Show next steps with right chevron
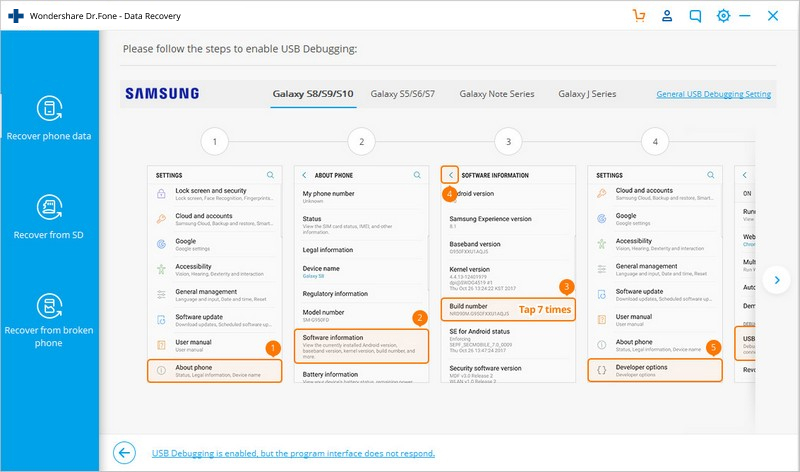800x472 pixels. point(777,280)
